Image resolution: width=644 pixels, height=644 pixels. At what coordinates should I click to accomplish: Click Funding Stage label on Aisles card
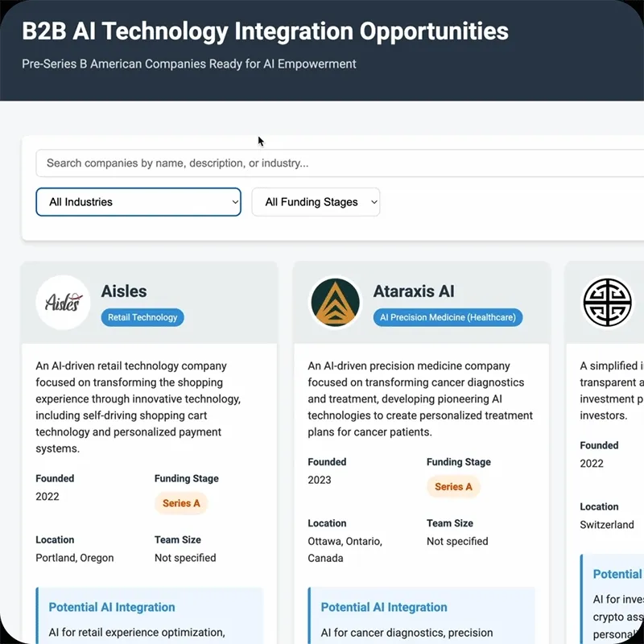tap(187, 478)
